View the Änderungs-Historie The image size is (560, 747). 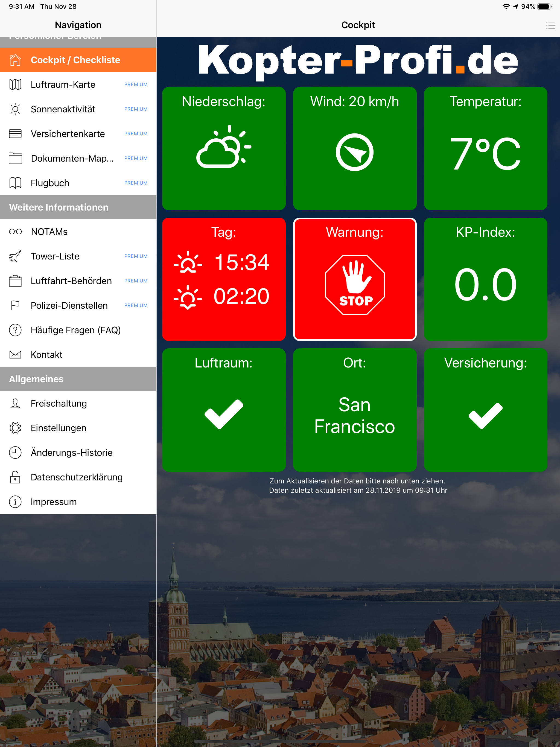78,453
